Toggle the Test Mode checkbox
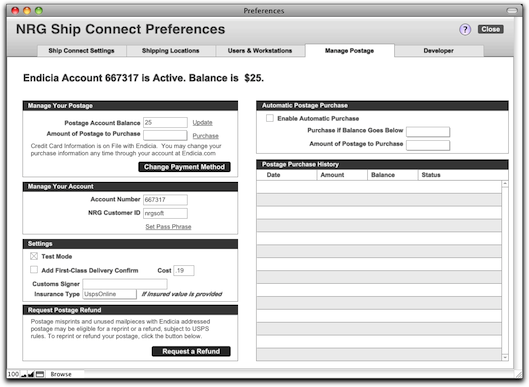529x387 pixels. point(34,256)
